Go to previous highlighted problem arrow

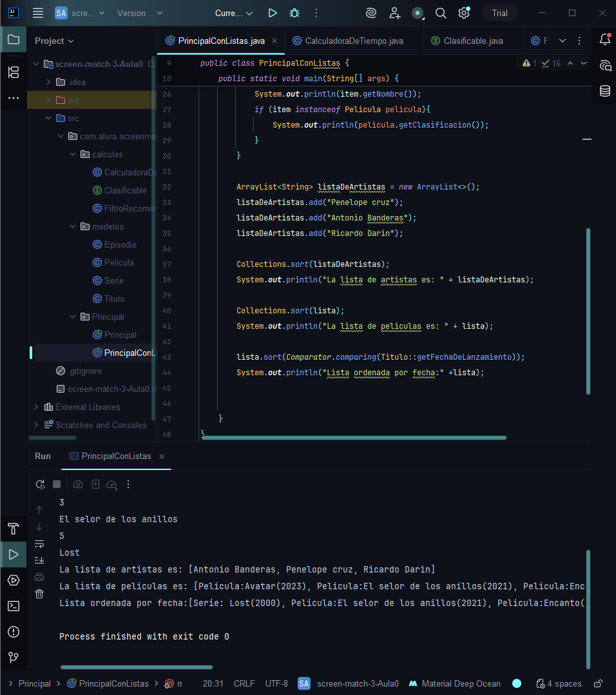570,63
